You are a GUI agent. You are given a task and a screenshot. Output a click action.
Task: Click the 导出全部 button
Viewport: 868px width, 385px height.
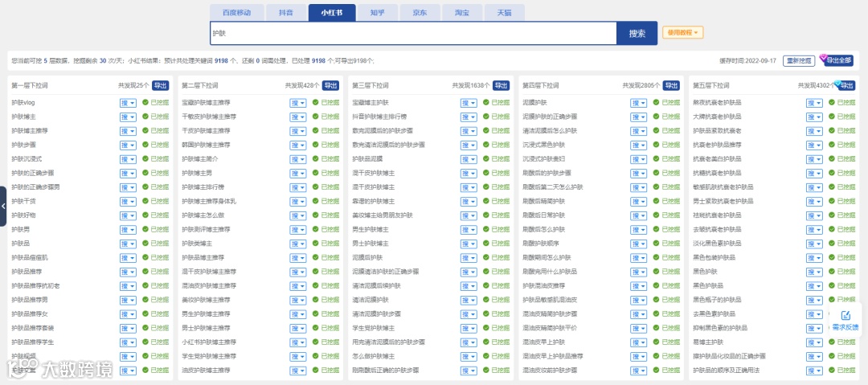pos(838,61)
